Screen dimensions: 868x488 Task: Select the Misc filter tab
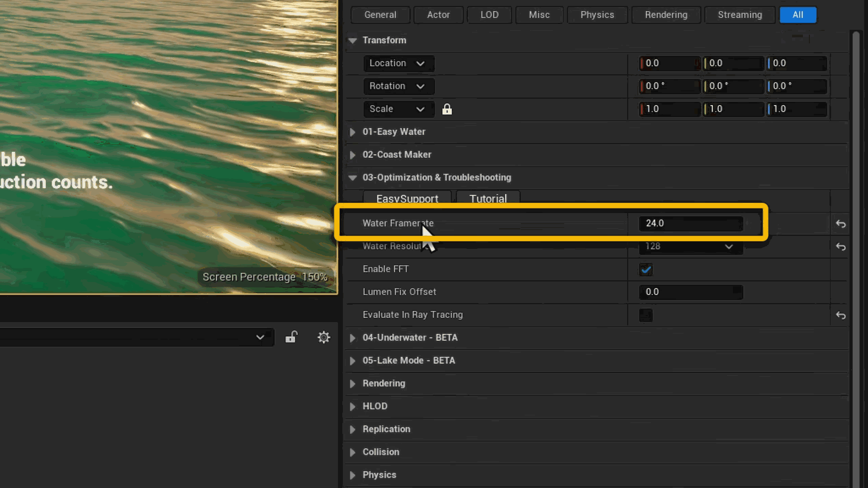click(539, 15)
